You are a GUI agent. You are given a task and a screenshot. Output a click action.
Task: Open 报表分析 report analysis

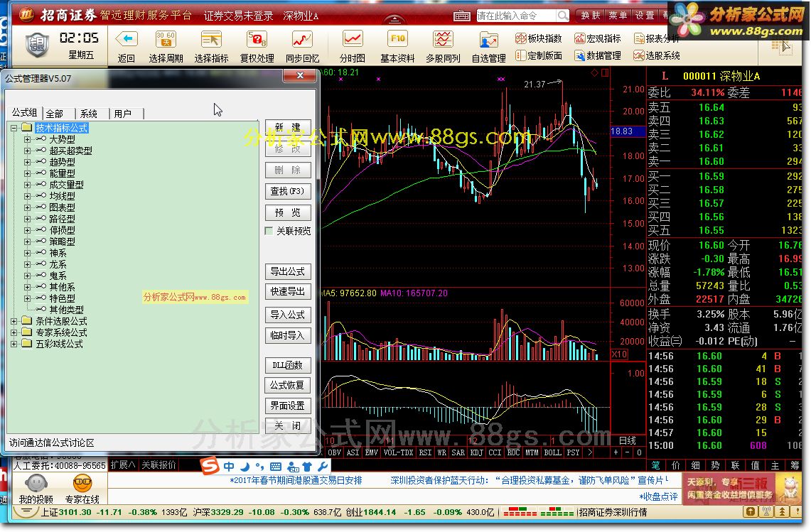click(656, 38)
